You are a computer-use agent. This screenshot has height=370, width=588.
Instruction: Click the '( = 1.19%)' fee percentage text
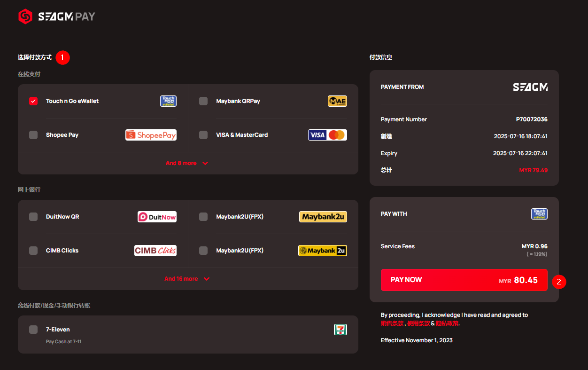537,254
